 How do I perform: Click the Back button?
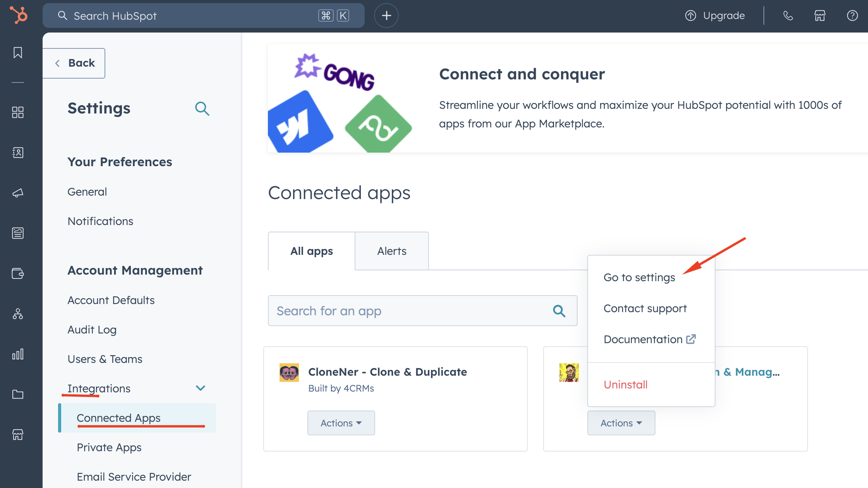[x=74, y=63]
